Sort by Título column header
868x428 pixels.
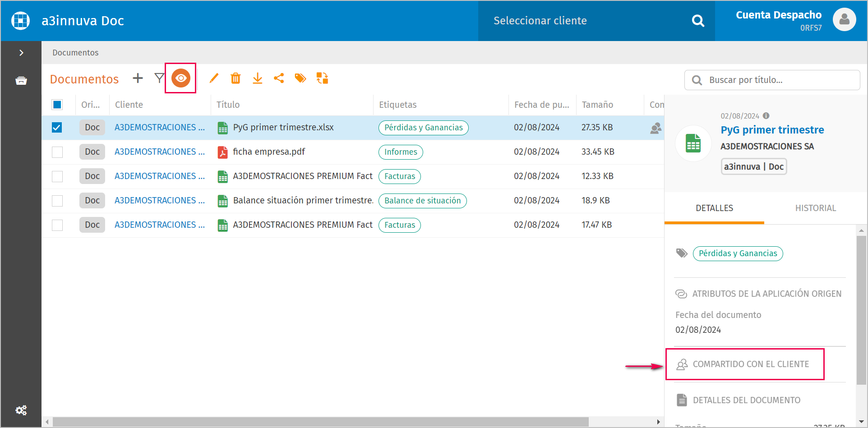pyautogui.click(x=228, y=105)
